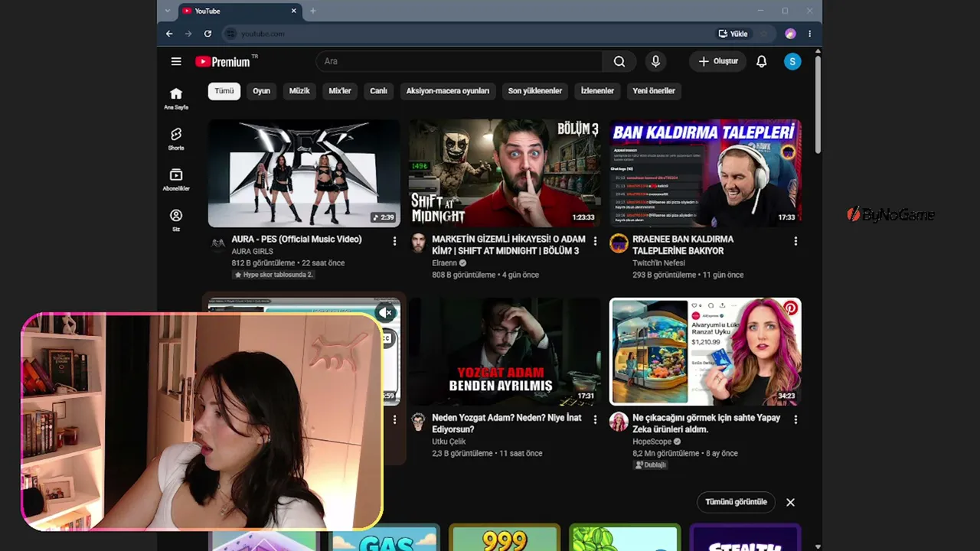Screen dimensions: 980x551
Task: Open the 999 game tile
Action: click(x=505, y=537)
